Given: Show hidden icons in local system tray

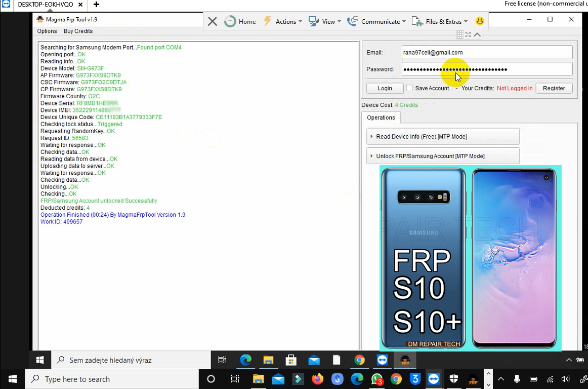Looking at the screenshot, I should click(500, 379).
